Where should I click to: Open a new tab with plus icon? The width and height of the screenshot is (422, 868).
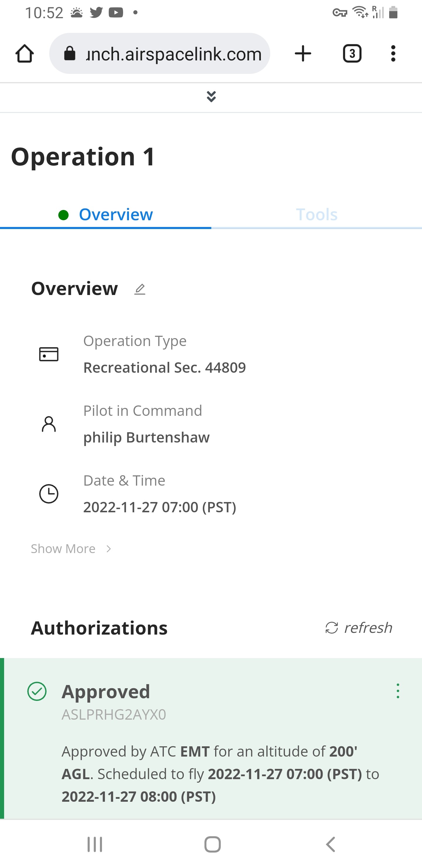pyautogui.click(x=303, y=54)
